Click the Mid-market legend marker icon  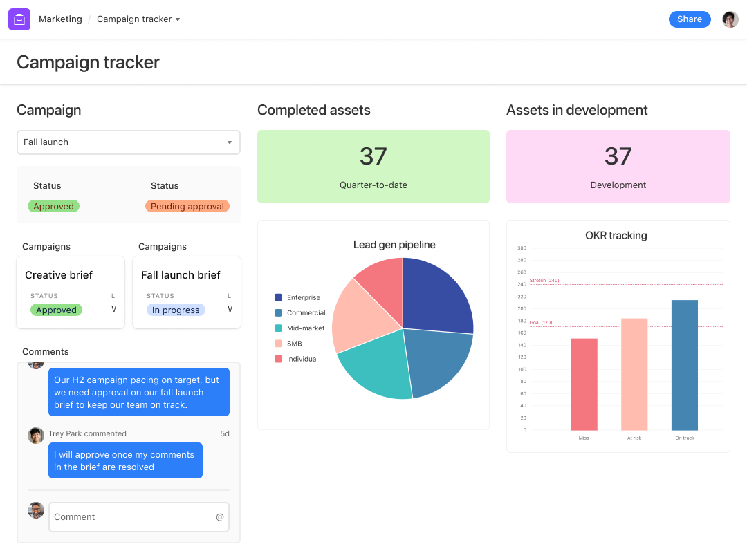(x=277, y=328)
